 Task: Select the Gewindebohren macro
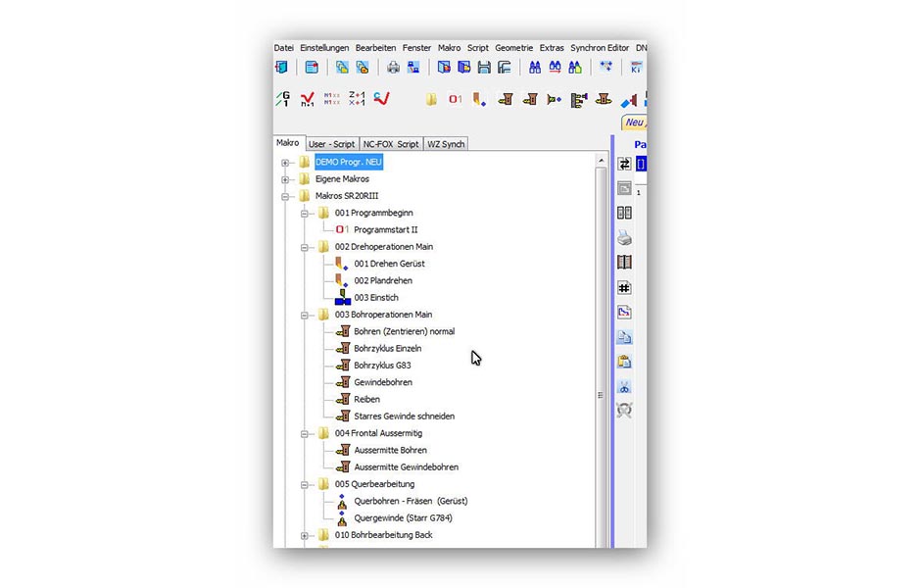[382, 382]
